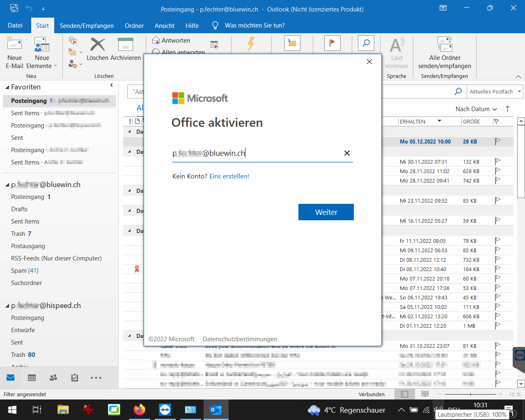Switch to Mail view in bottom navigation
The image size is (525, 420).
(x=10, y=378)
